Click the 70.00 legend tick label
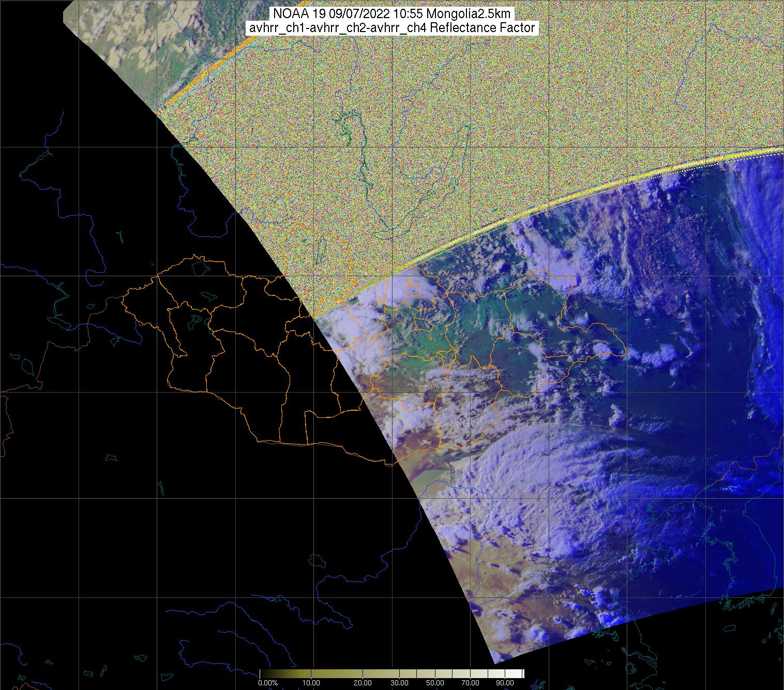This screenshot has width=784, height=690. (469, 683)
